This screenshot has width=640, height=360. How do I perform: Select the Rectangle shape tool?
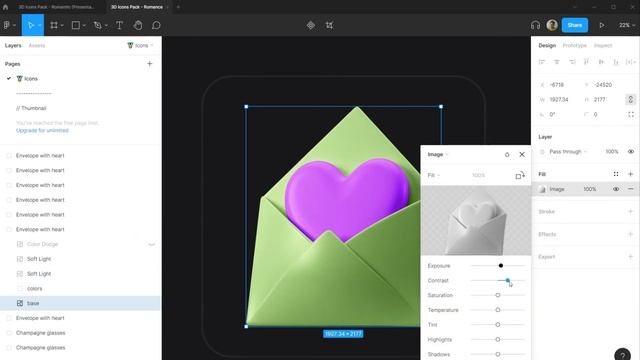(x=76, y=25)
